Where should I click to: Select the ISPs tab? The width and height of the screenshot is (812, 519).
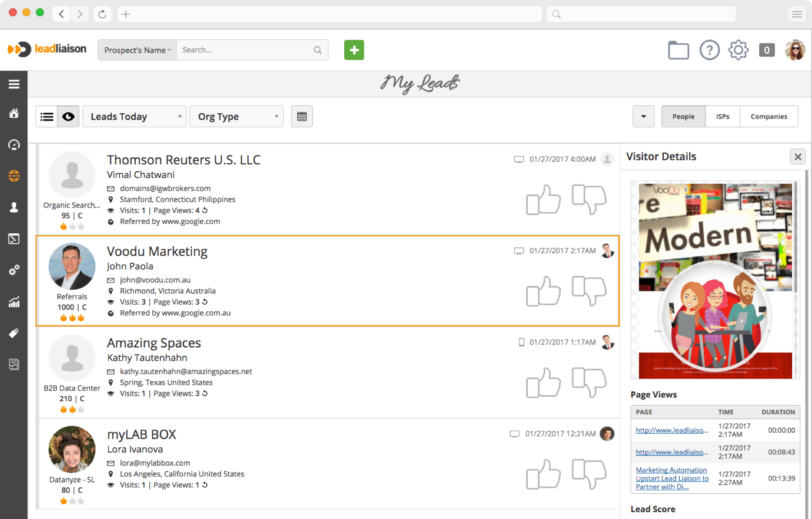pyautogui.click(x=723, y=116)
